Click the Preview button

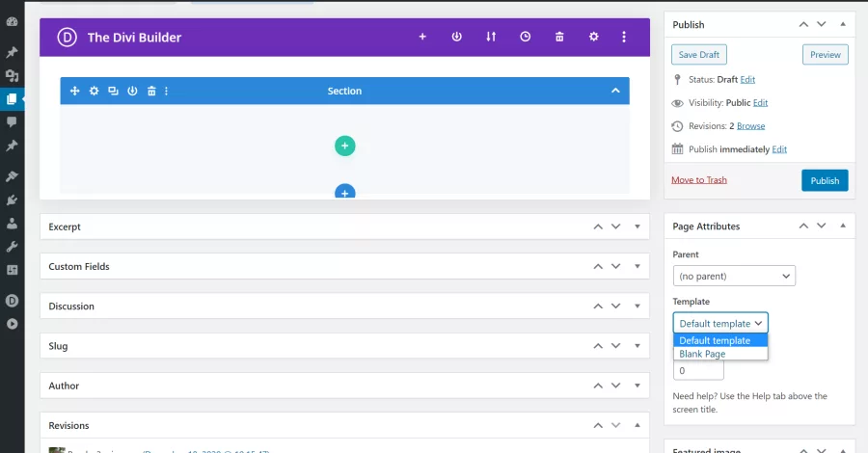(x=825, y=55)
